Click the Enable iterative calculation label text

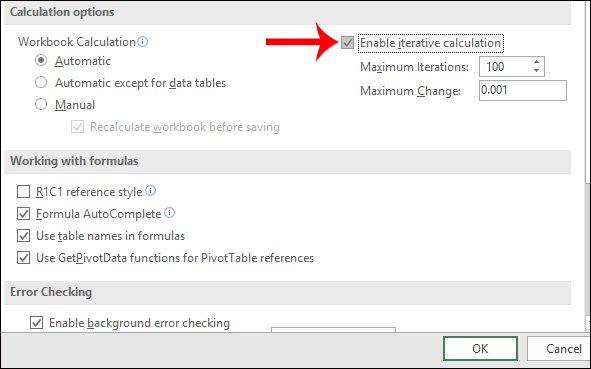point(430,43)
